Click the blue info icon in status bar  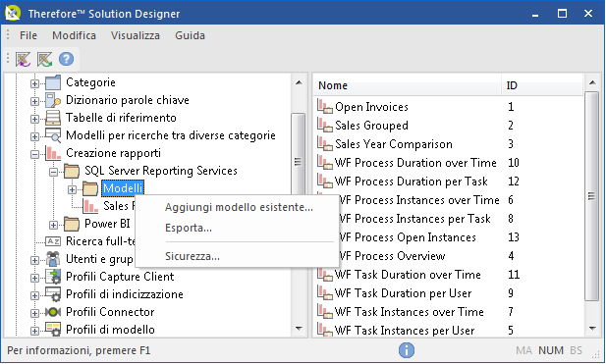point(407,350)
